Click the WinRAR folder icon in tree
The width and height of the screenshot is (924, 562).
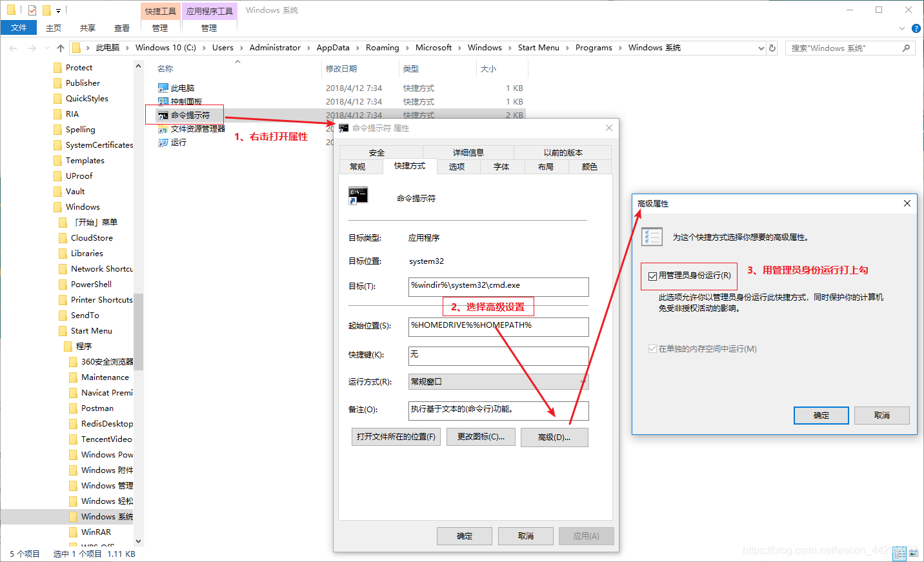click(x=74, y=532)
